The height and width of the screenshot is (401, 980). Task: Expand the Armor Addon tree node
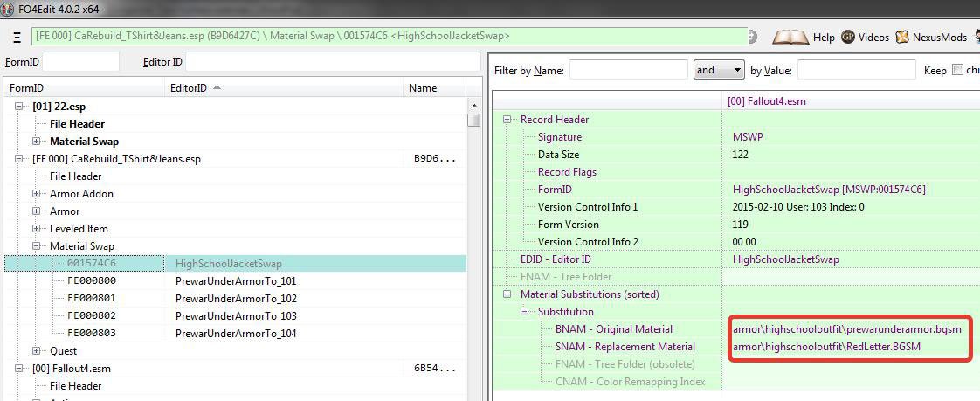pyautogui.click(x=37, y=194)
